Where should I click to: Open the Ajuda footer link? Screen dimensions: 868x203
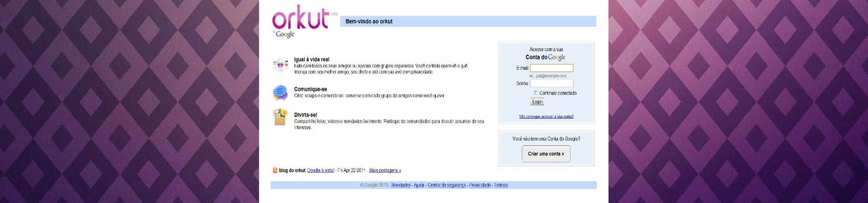[419, 185]
